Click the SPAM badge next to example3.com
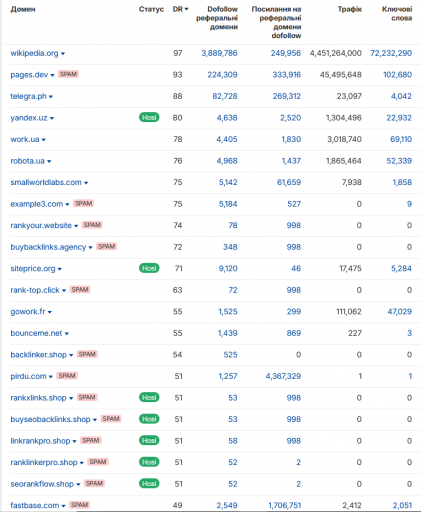This screenshot has height=512, width=421. tap(83, 203)
